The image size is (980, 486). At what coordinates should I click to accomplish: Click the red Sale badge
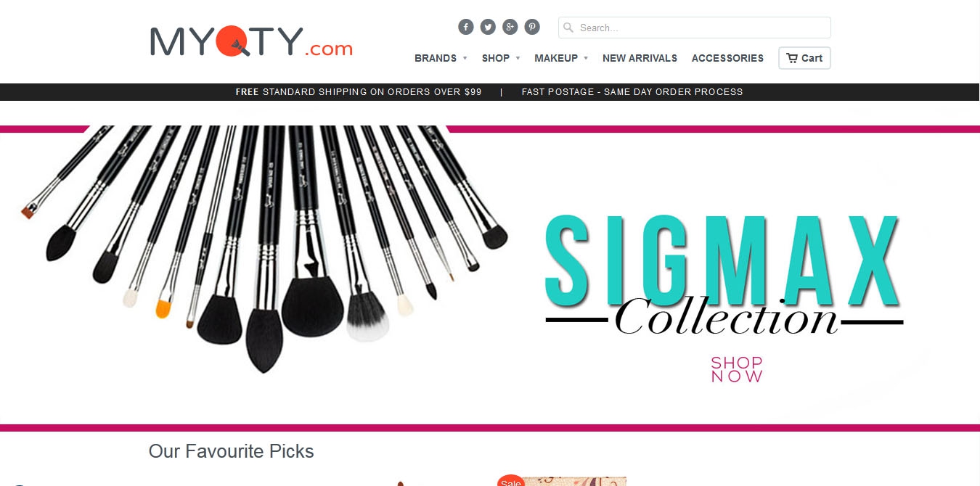[511, 480]
